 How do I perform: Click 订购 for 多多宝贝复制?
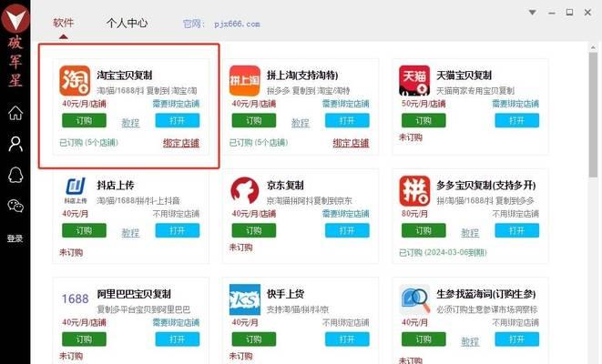[x=423, y=230]
